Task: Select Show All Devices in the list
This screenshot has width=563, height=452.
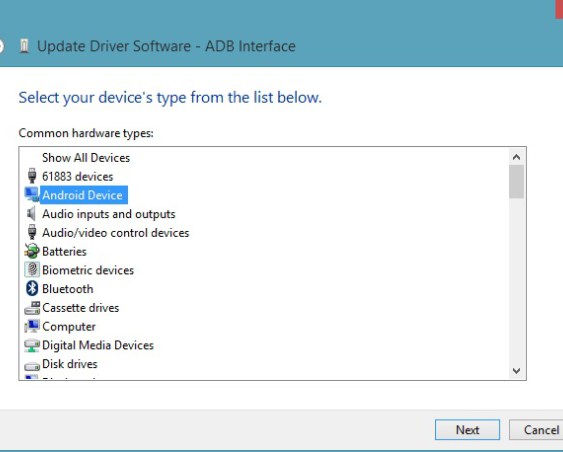Action: [x=86, y=158]
